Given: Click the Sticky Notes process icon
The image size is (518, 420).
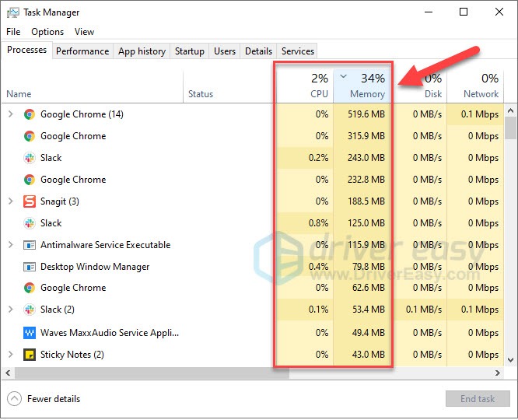Looking at the screenshot, I should [30, 355].
